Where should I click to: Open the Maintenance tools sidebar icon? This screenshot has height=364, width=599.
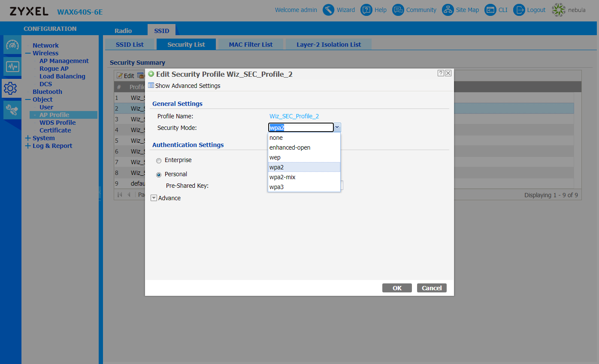point(12,110)
